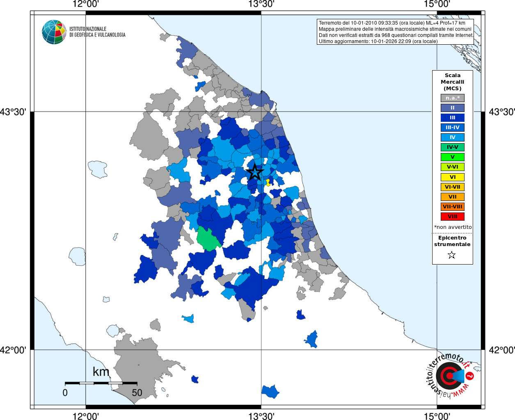Click the 'km' scale bar label
This screenshot has height=420, width=515.
pyautogui.click(x=101, y=372)
